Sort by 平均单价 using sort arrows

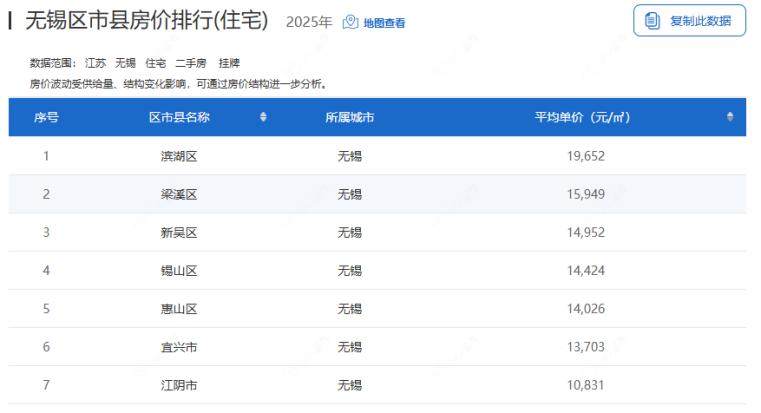tap(730, 116)
